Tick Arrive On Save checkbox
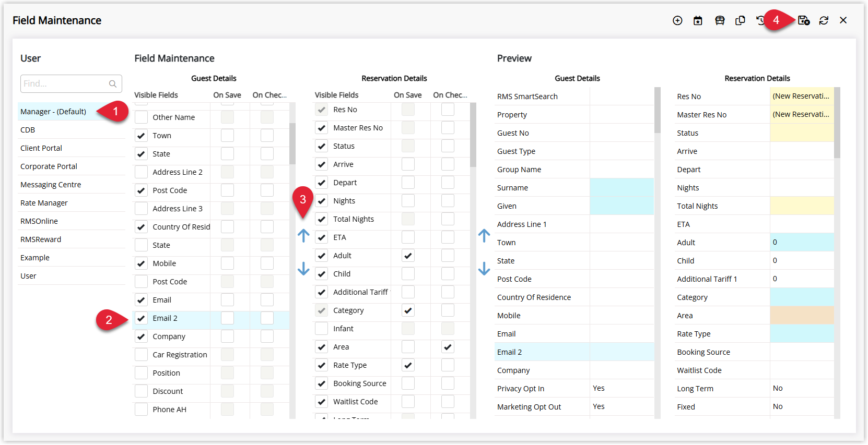This screenshot has height=445, width=868. pos(408,164)
